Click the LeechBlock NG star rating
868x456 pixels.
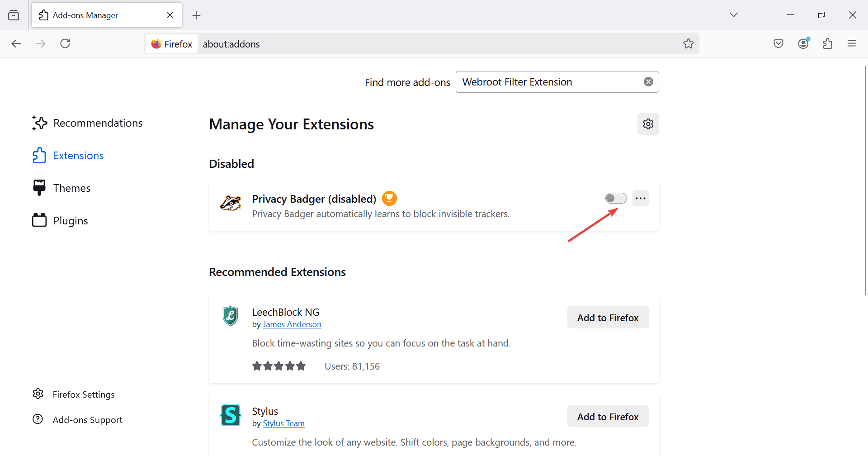pyautogui.click(x=279, y=366)
